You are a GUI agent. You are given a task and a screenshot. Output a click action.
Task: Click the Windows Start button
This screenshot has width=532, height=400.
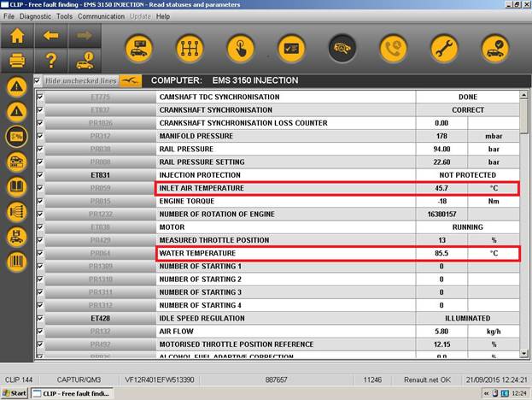15,393
